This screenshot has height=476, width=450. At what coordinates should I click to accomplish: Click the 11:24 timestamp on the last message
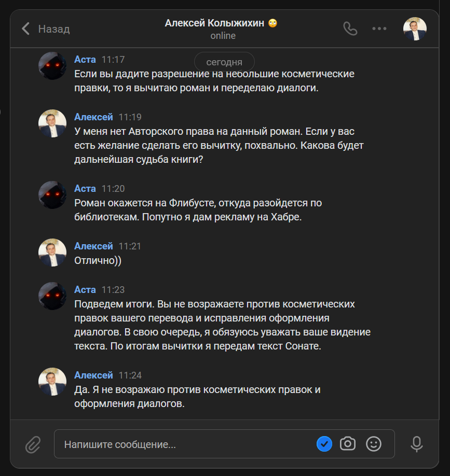click(x=130, y=375)
